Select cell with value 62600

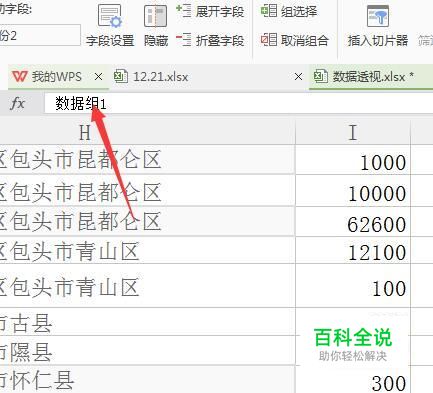(353, 221)
